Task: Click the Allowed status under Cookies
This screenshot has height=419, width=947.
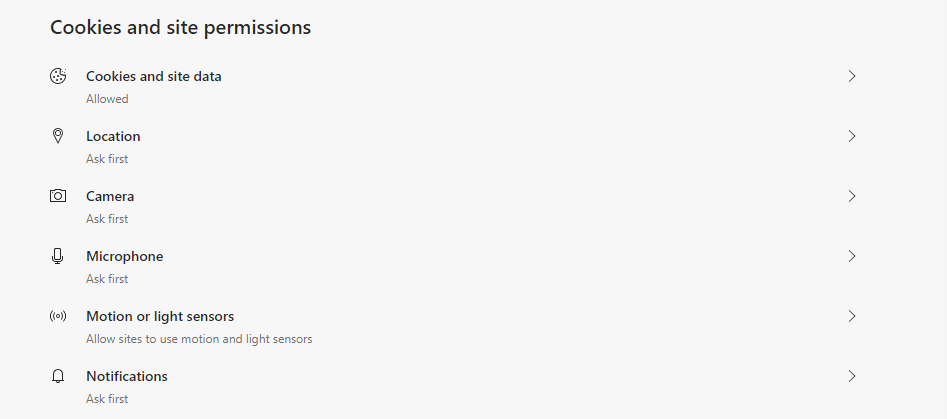Action: [107, 99]
